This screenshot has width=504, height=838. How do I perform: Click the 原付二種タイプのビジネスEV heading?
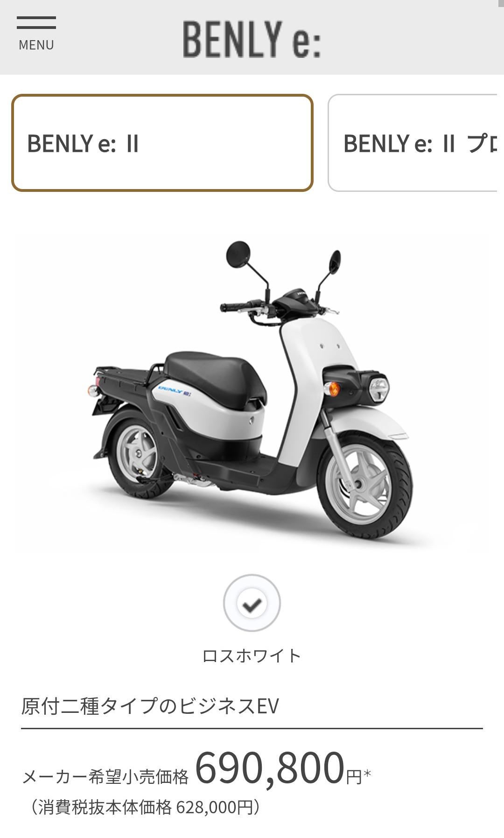pos(150,706)
